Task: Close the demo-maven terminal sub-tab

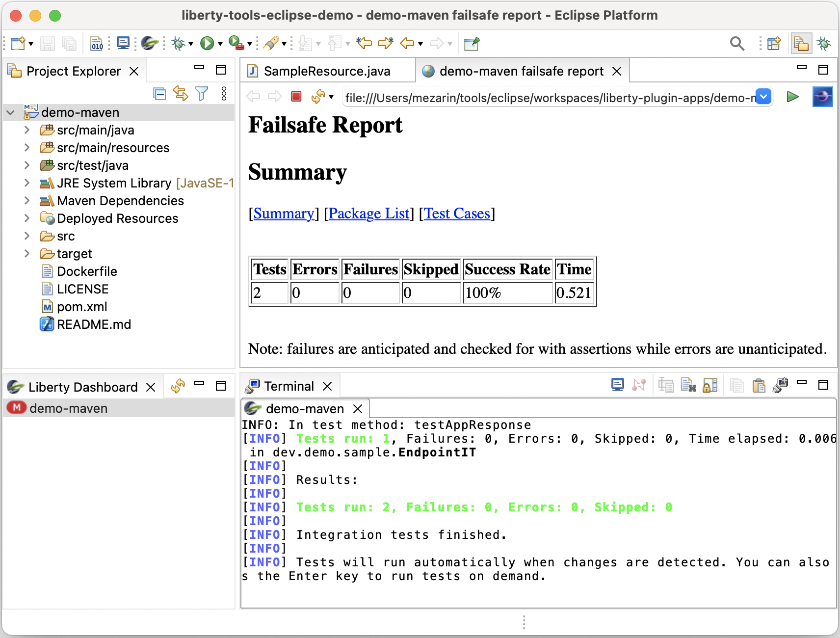Action: [x=358, y=409]
